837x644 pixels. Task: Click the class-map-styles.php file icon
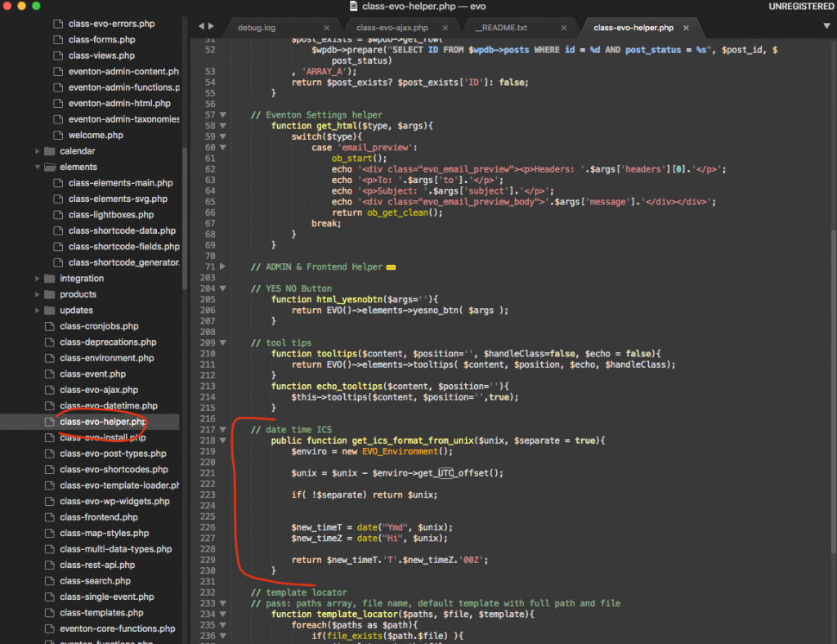[x=50, y=533]
